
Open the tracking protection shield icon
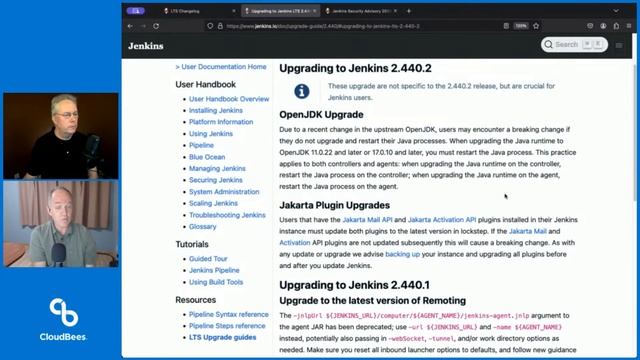[210, 26]
